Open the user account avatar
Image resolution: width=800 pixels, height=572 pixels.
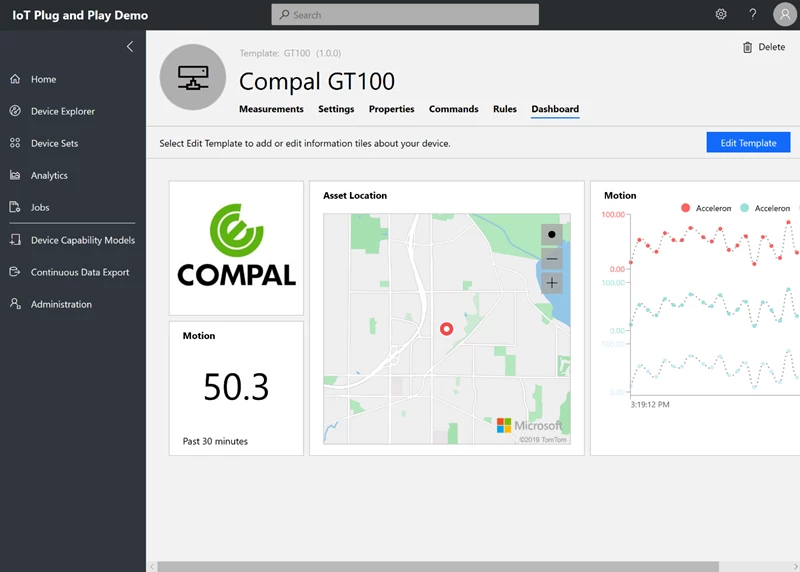pos(785,14)
